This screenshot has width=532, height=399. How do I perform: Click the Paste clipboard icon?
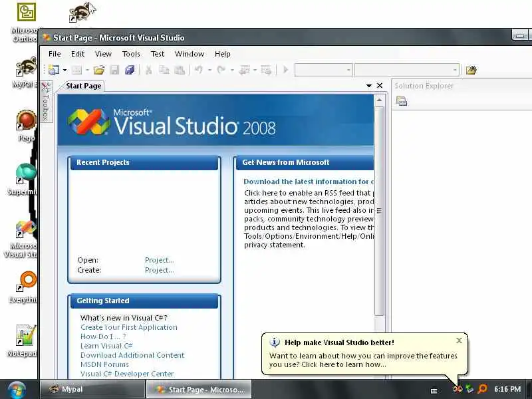tap(180, 70)
